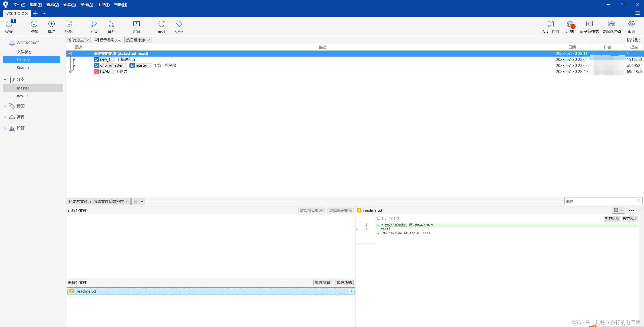The image size is (644, 327).
Task: Select commit row 1.第一次修改
Action: pos(355,65)
